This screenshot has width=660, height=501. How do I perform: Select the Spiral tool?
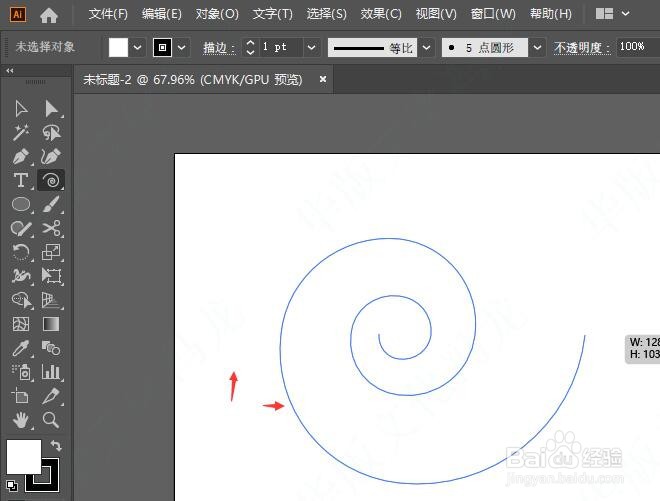point(51,180)
